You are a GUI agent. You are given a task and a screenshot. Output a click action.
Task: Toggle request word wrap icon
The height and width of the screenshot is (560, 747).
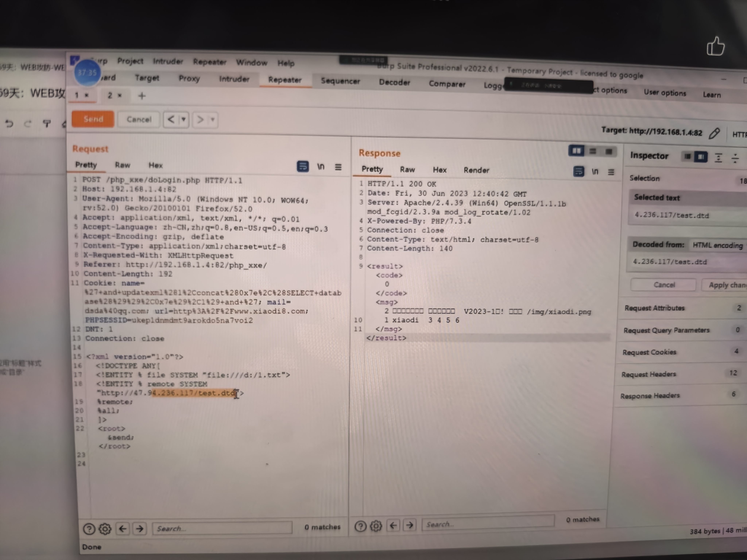303,166
